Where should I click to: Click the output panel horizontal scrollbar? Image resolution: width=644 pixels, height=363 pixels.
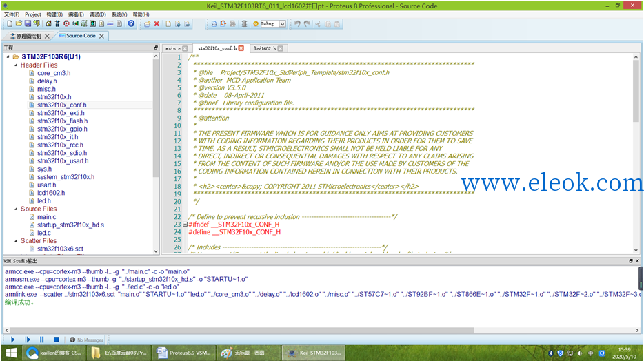[242, 330]
